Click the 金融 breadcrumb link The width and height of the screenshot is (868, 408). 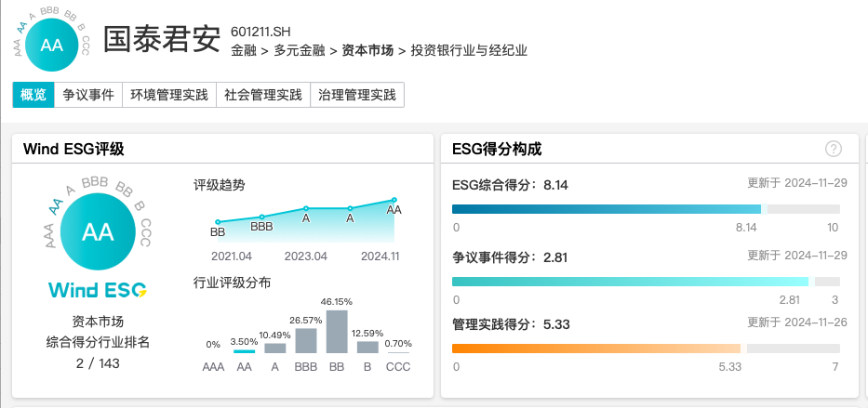point(244,51)
